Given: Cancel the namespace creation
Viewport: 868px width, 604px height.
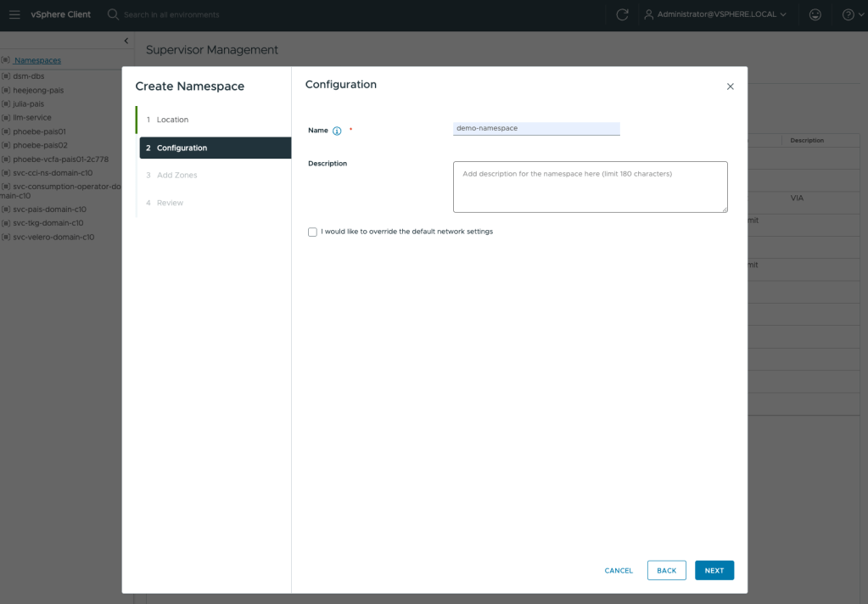Looking at the screenshot, I should [x=619, y=570].
